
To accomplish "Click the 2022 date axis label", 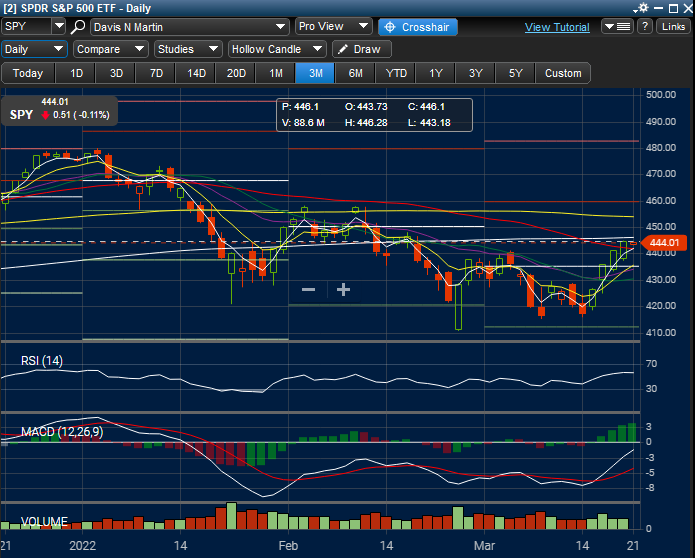I will [82, 545].
